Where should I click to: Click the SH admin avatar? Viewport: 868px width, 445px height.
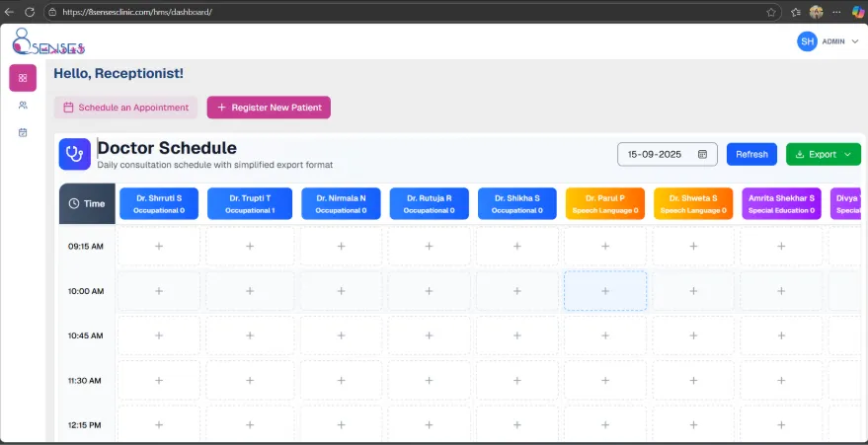pos(807,41)
